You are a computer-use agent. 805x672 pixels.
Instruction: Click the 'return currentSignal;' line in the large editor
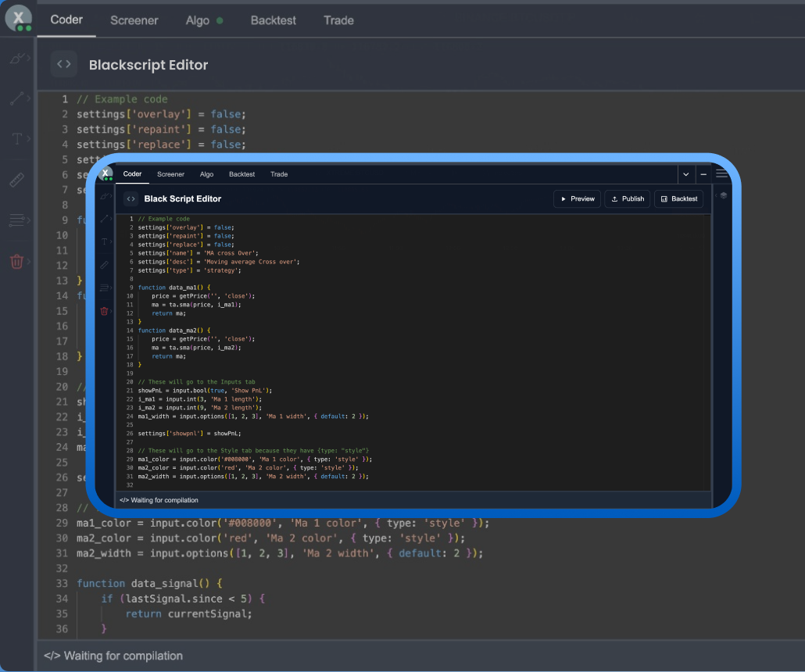coord(189,613)
